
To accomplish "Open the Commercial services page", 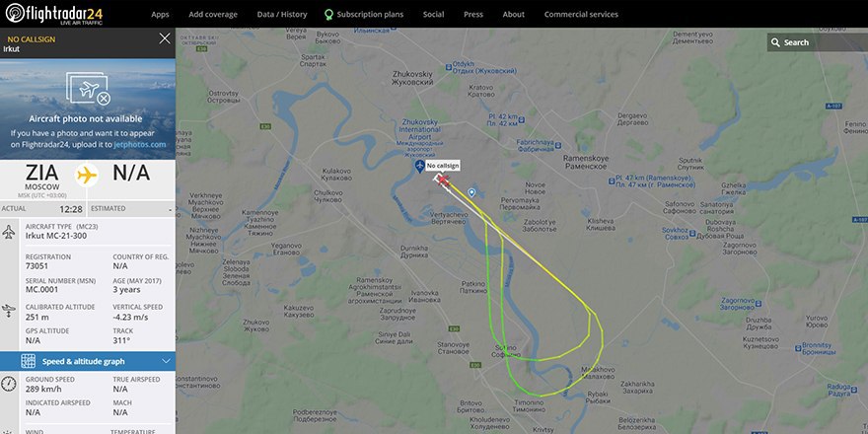I will (581, 15).
